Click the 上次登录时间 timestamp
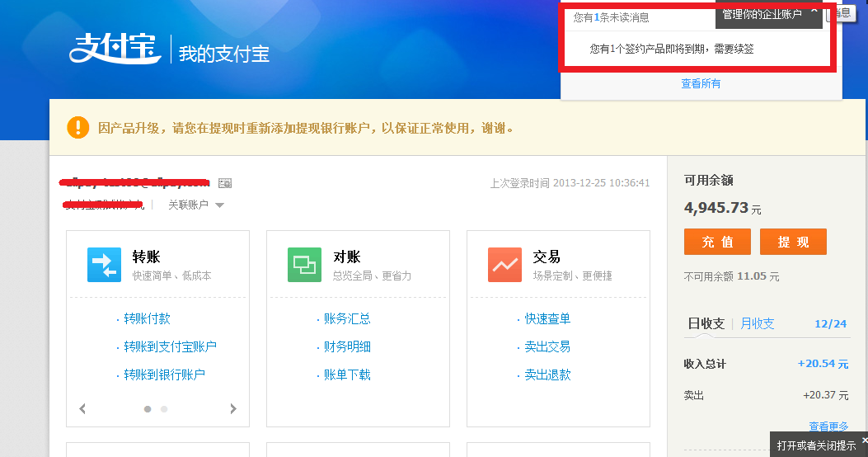 pos(570,183)
